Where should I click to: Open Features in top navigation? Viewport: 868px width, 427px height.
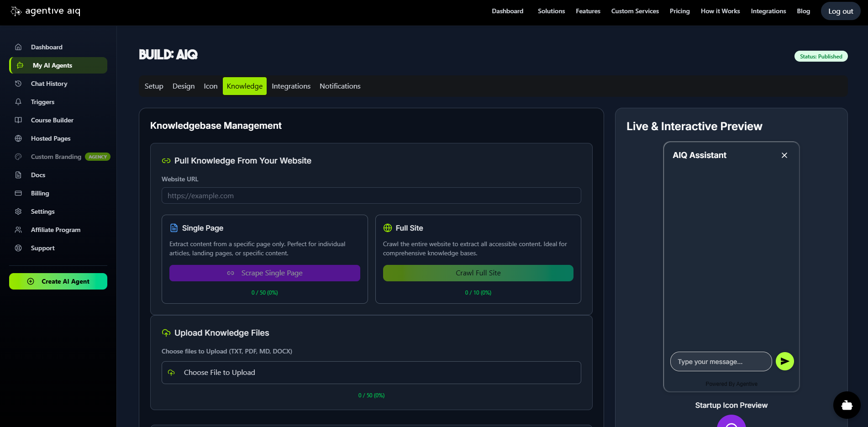[588, 11]
